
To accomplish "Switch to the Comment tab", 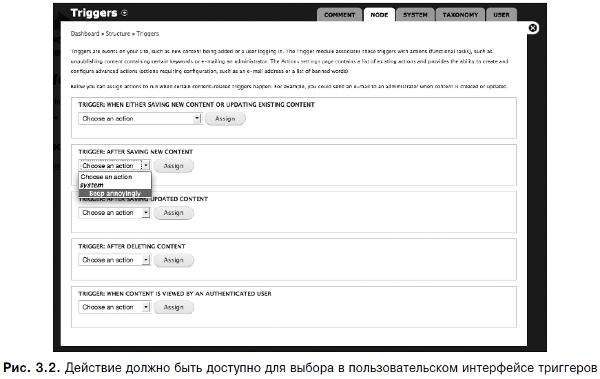I will pyautogui.click(x=339, y=15).
